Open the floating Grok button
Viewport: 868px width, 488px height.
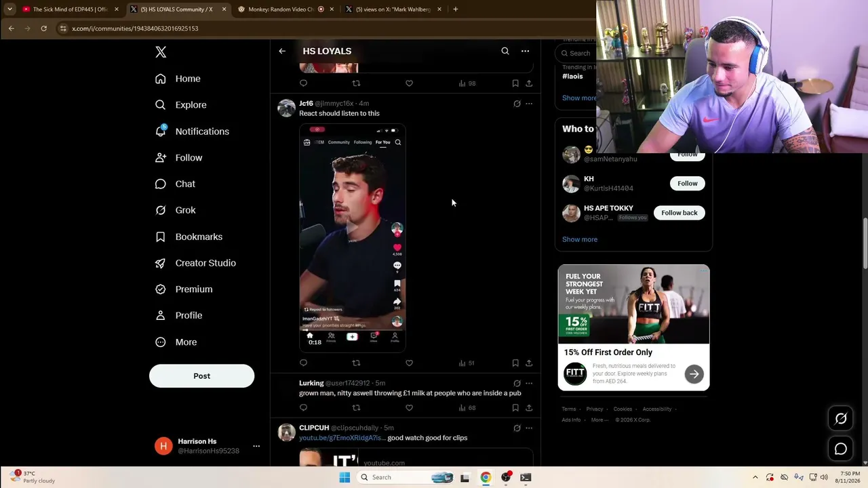(841, 419)
